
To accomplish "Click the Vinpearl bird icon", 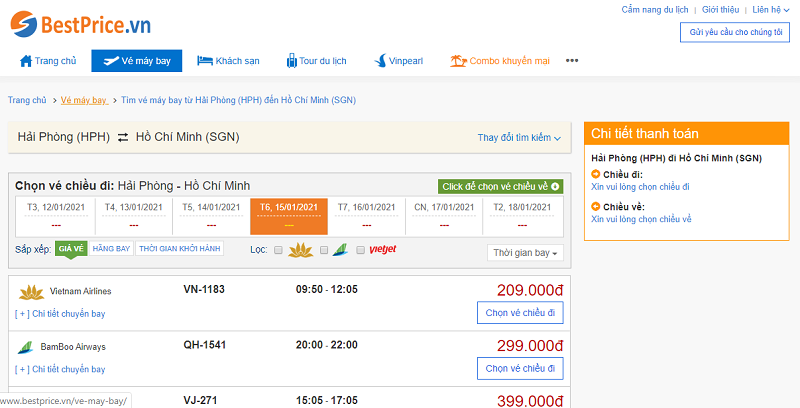I will [x=381, y=61].
